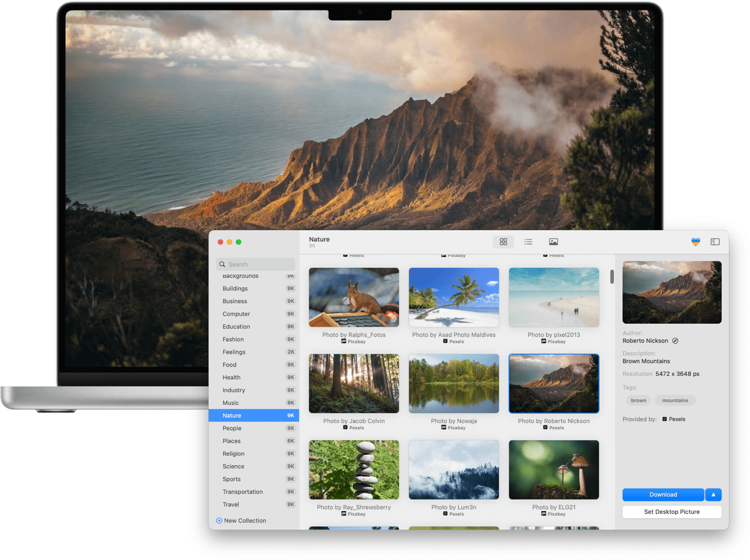Select the Feelings category
750x560 pixels.
(x=254, y=352)
